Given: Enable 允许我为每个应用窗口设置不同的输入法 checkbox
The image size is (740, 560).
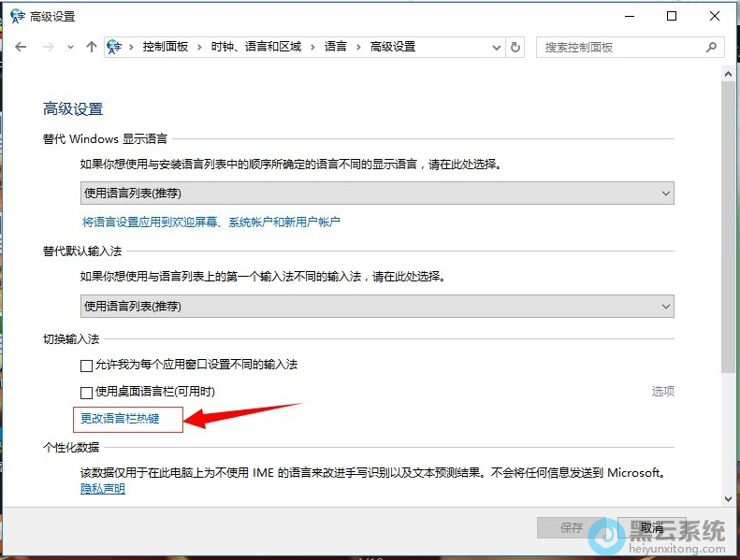Looking at the screenshot, I should point(86,366).
